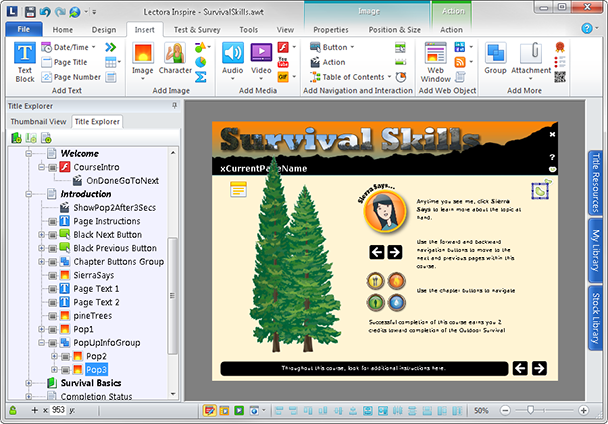Add an RSS feed object
608x424 pixels.
point(460,62)
